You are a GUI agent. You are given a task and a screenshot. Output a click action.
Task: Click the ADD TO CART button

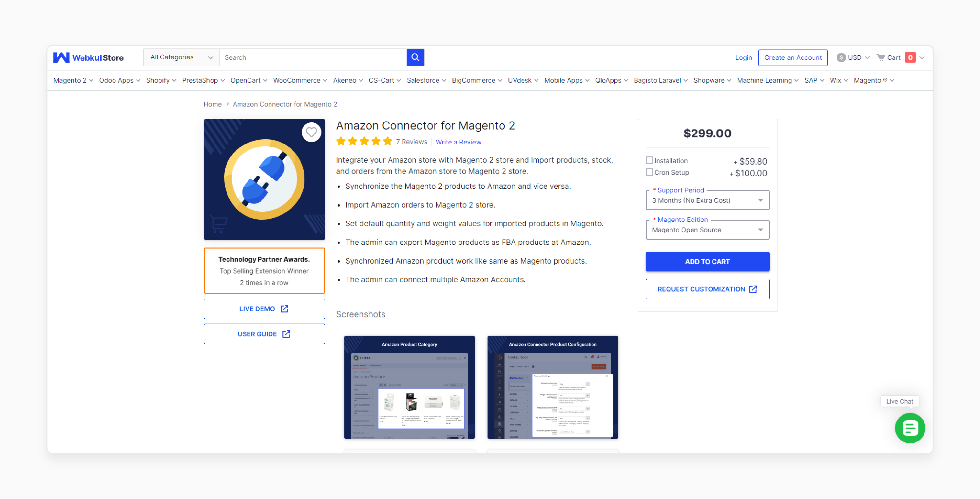(x=707, y=262)
